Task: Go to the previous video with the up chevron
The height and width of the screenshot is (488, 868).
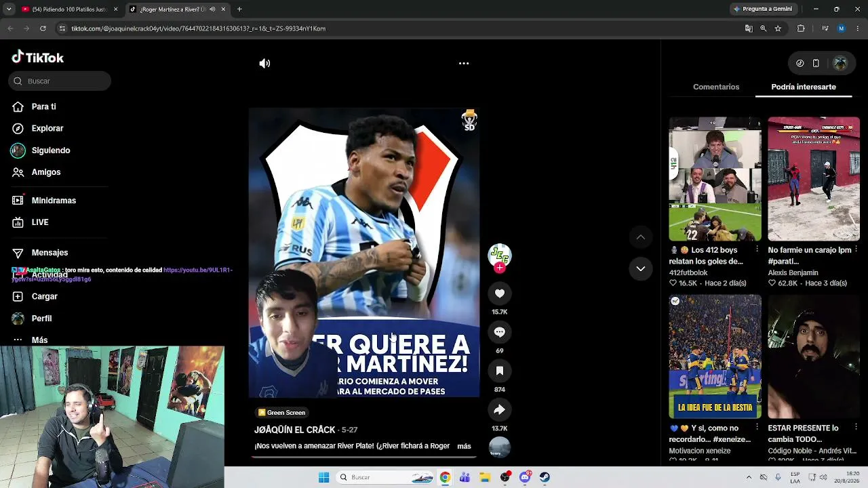Action: (641, 237)
